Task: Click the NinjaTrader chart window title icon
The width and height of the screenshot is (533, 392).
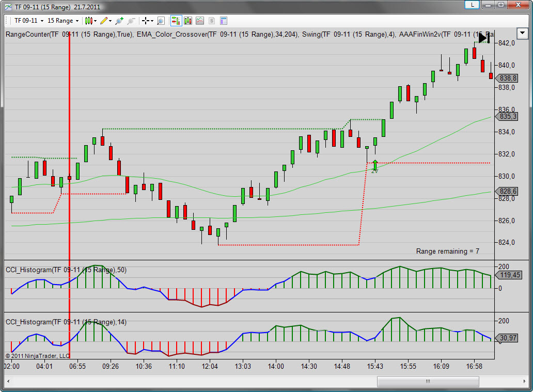Action: coord(8,7)
